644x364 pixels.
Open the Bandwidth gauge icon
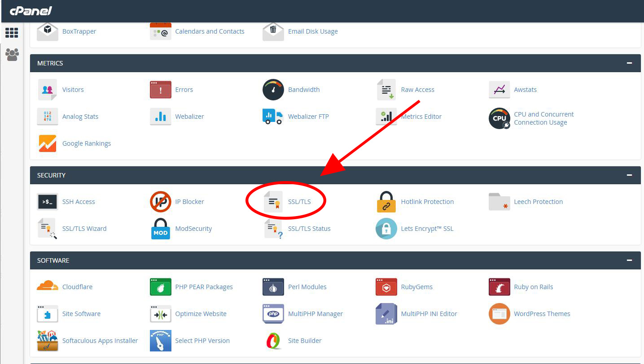click(273, 90)
